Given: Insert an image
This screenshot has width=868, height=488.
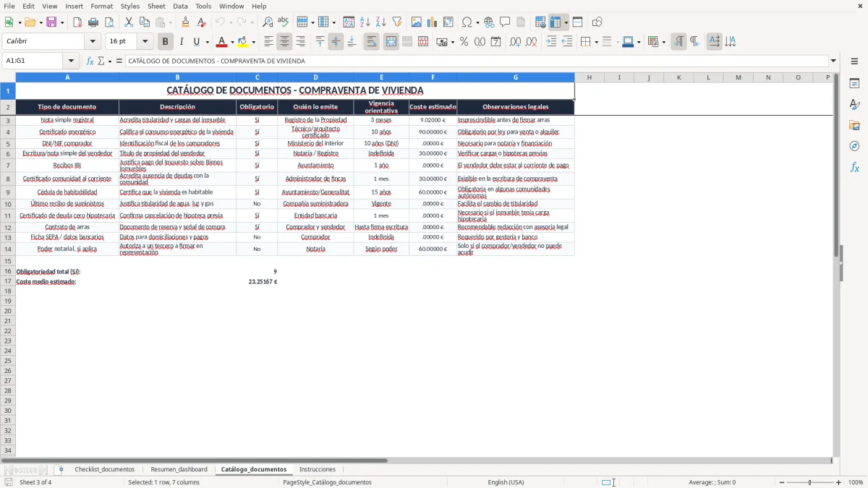Looking at the screenshot, I should [x=417, y=22].
